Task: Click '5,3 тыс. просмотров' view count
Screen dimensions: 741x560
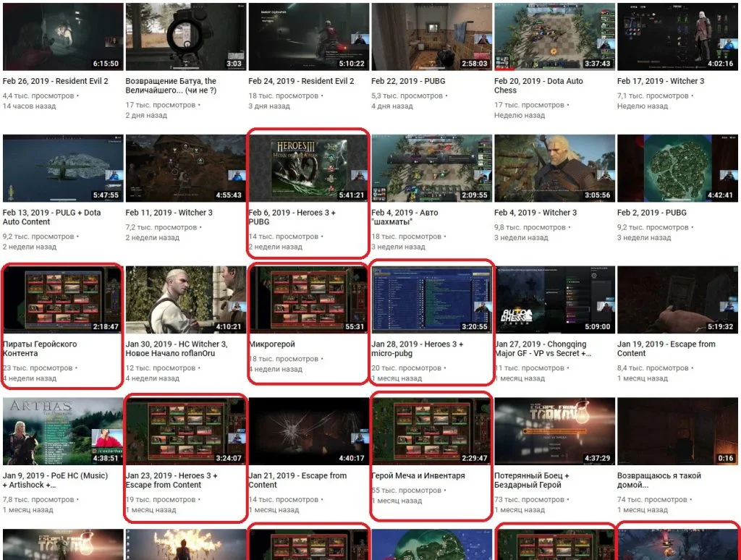Action: click(407, 96)
